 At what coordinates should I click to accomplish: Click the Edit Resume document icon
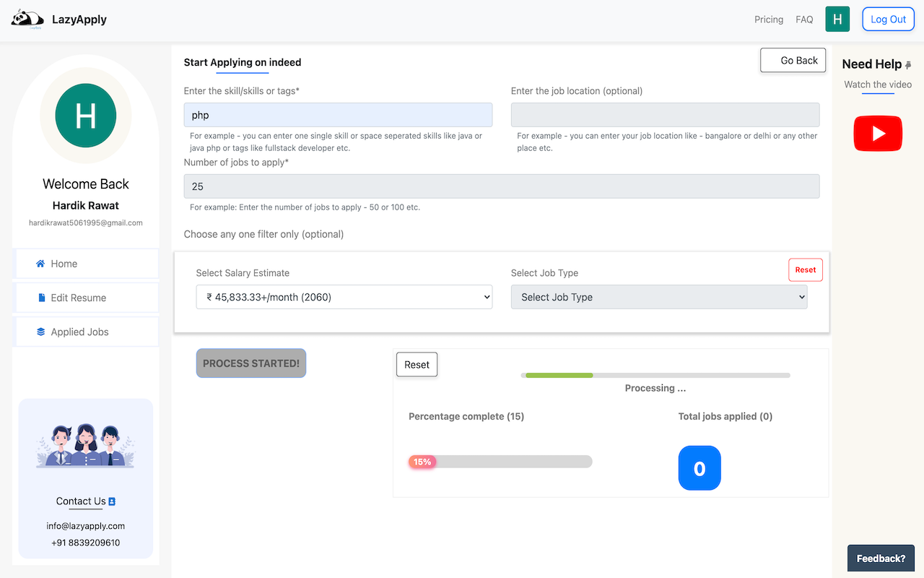pyautogui.click(x=40, y=297)
